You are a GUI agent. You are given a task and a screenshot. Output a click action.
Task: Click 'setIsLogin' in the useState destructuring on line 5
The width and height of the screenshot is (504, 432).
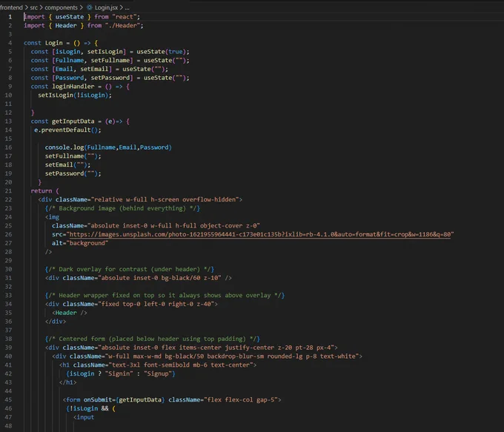[105, 51]
